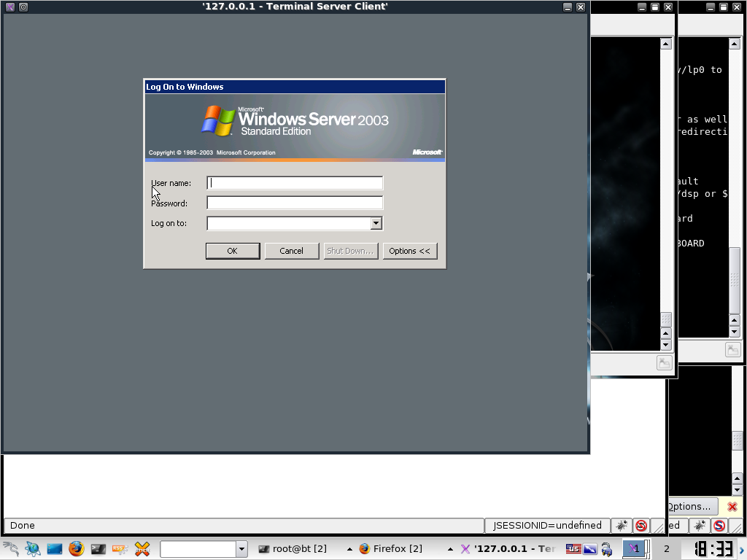
Task: Open the RSS feed reader icon
Action: pyautogui.click(x=120, y=549)
